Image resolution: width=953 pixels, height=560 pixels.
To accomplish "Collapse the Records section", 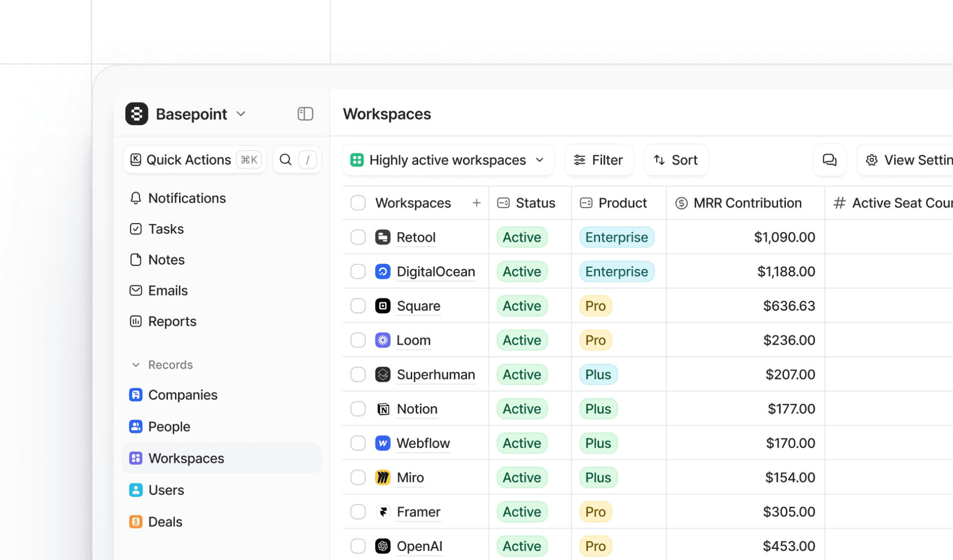I will point(136,365).
